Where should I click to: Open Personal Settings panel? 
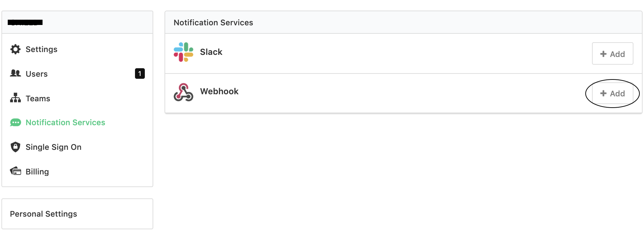tap(44, 214)
